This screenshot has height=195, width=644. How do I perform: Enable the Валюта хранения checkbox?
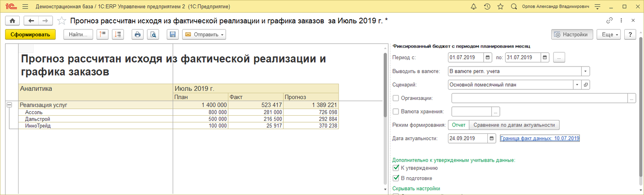pyautogui.click(x=396, y=112)
